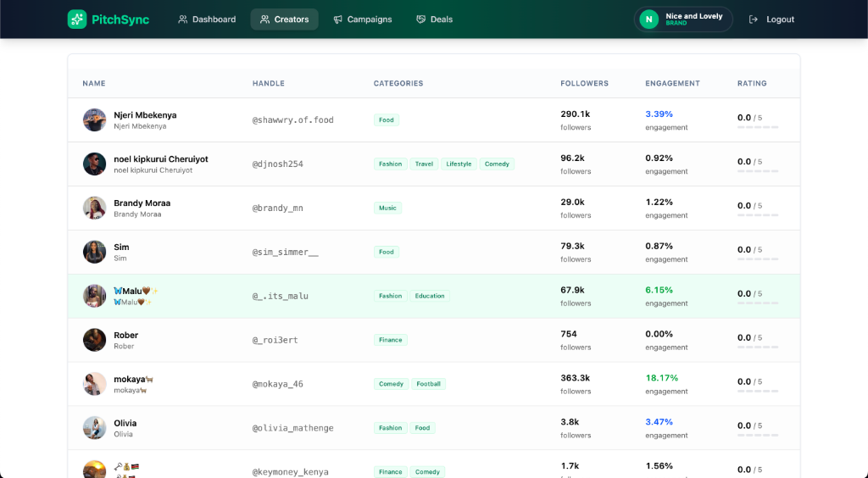The image size is (868, 478).
Task: Click the green N profile avatar
Action: click(649, 19)
